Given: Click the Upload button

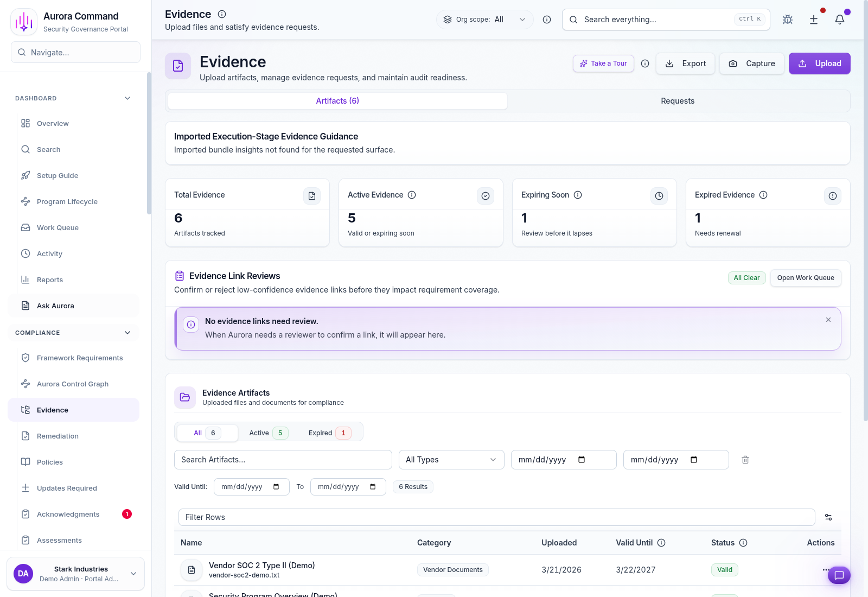Looking at the screenshot, I should [819, 63].
